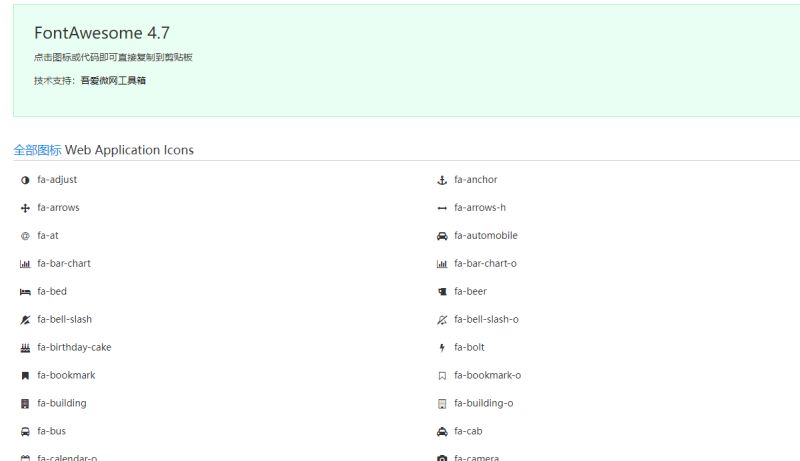This screenshot has height=461, width=800.
Task: Select the bus icon for fa-bus
Action: click(25, 432)
